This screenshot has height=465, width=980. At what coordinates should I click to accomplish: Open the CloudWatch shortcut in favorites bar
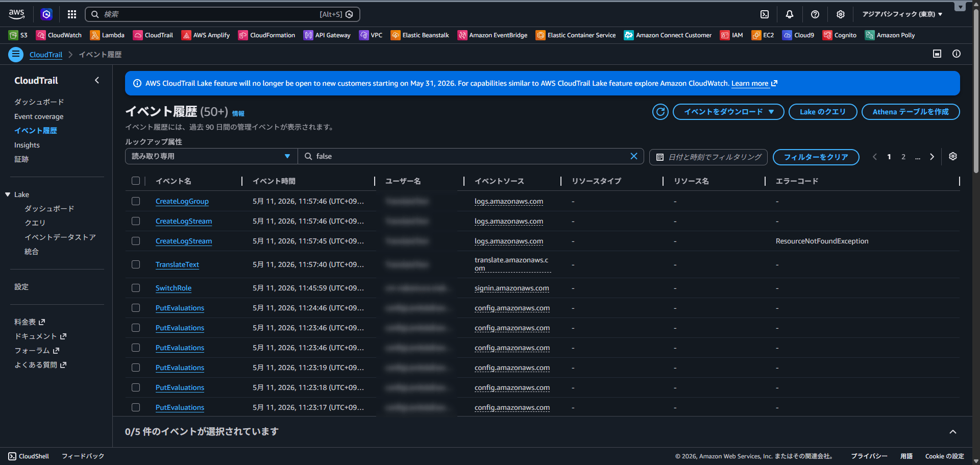coord(59,35)
